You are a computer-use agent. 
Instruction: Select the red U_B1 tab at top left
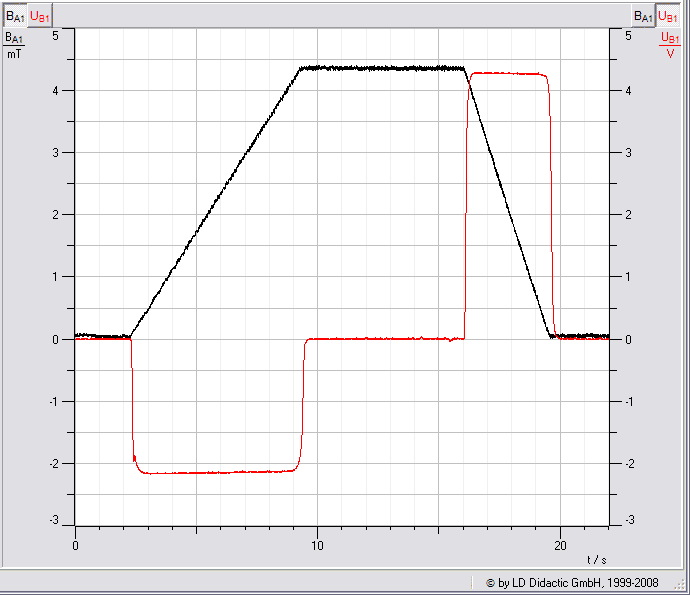click(x=39, y=15)
